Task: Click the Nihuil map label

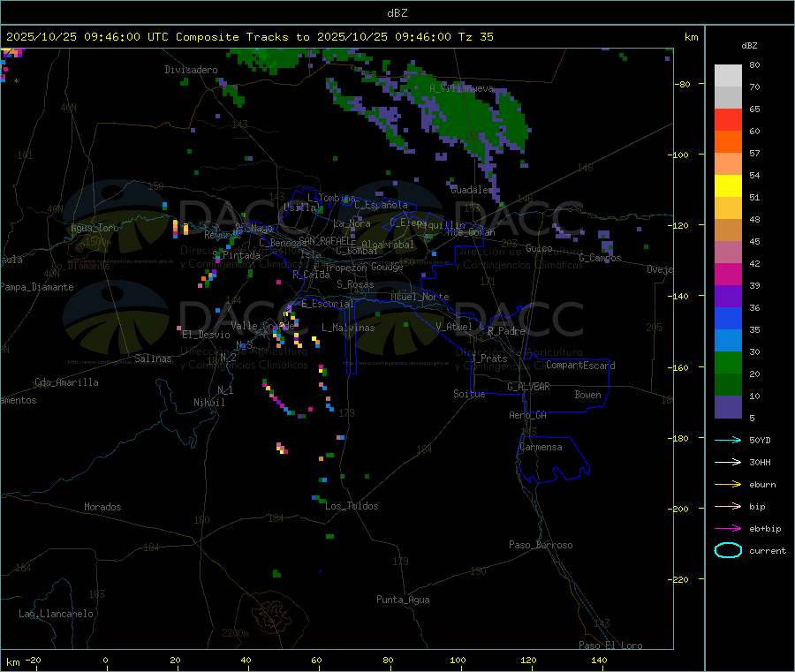Action: click(208, 403)
